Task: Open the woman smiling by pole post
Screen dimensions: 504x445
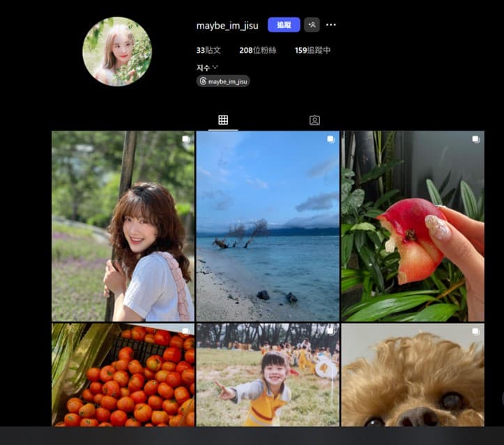Action: pyautogui.click(x=123, y=226)
